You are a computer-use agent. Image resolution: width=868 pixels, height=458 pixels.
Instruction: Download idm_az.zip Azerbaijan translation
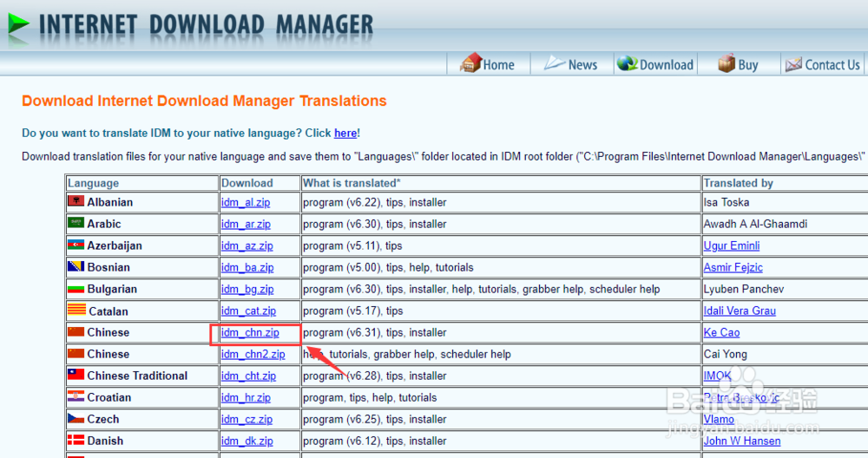coord(247,245)
